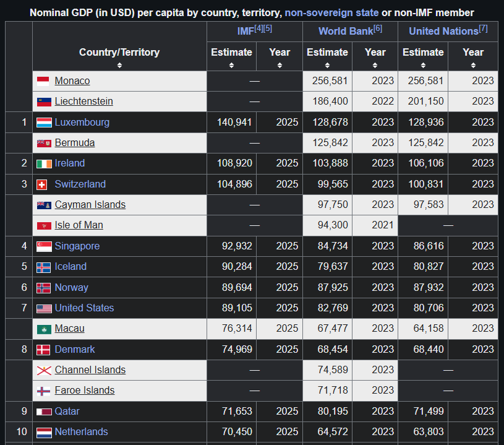Screen dimensions: 504x445
Task: Open the United Nations header link
Action: point(443,31)
